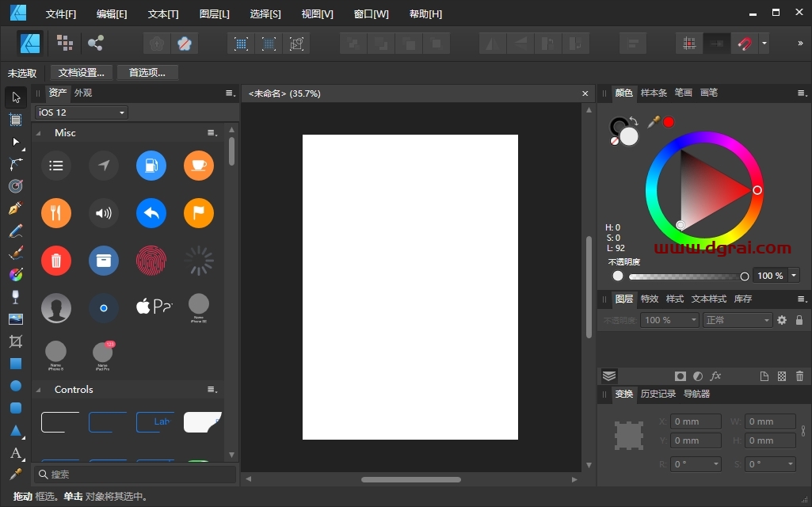This screenshot has height=507, width=812.
Task: Toggle aspect ratio lock link
Action: tap(803, 431)
